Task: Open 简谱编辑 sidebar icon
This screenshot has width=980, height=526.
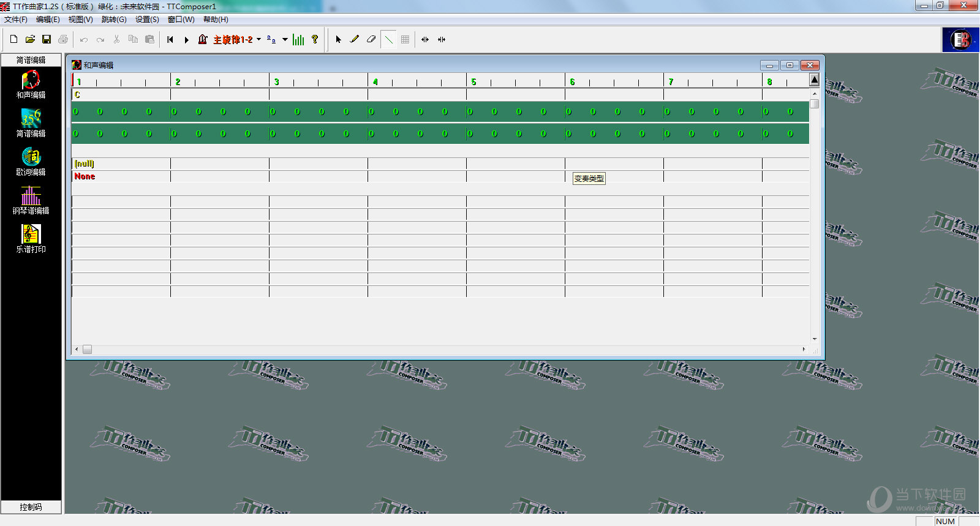Action: click(x=31, y=123)
